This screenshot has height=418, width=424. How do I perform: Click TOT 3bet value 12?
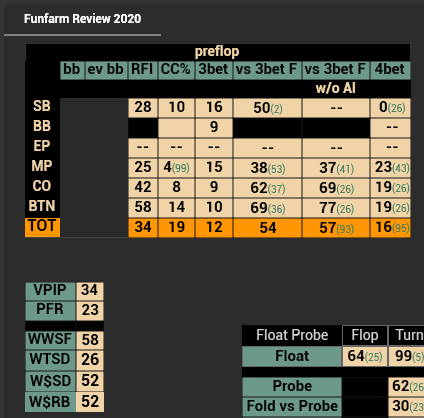(x=213, y=228)
